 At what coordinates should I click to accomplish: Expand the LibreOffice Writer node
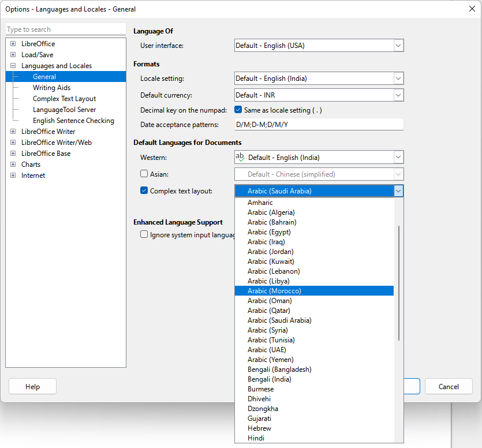(13, 131)
